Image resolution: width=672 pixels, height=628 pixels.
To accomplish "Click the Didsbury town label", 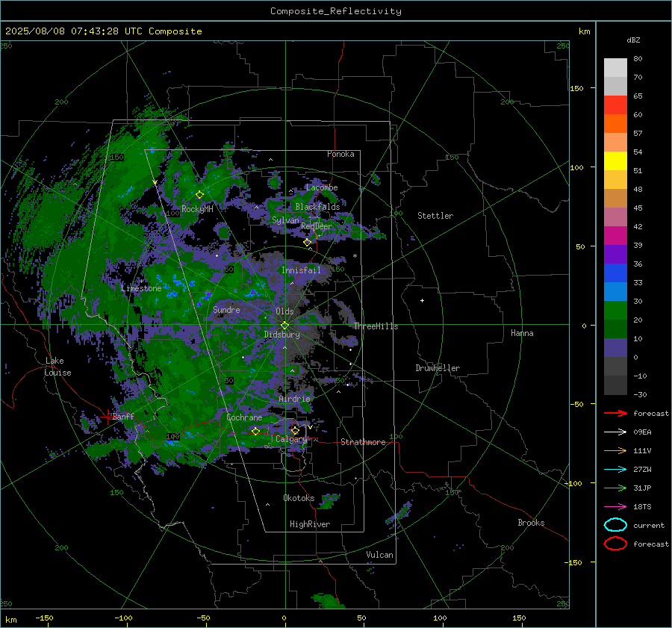I will tap(282, 335).
